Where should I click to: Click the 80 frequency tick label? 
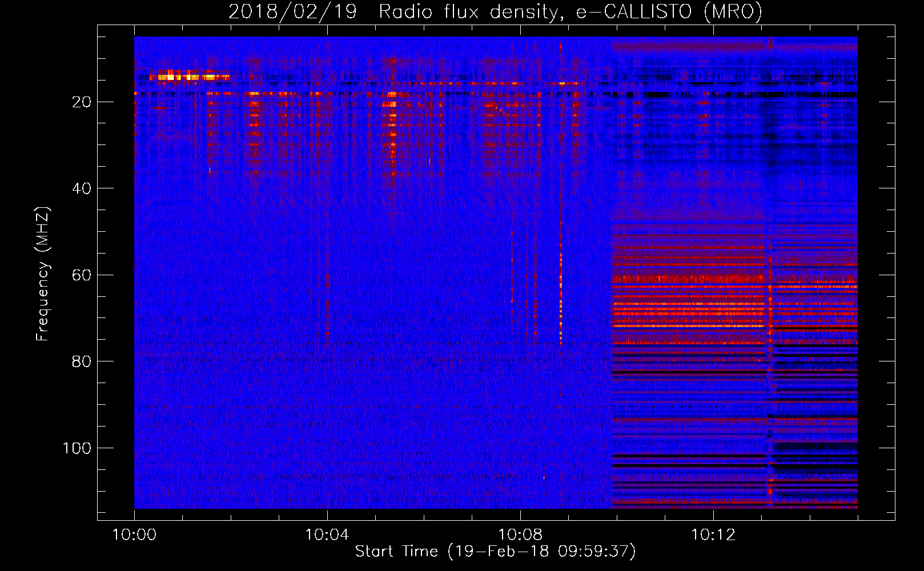pyautogui.click(x=82, y=361)
